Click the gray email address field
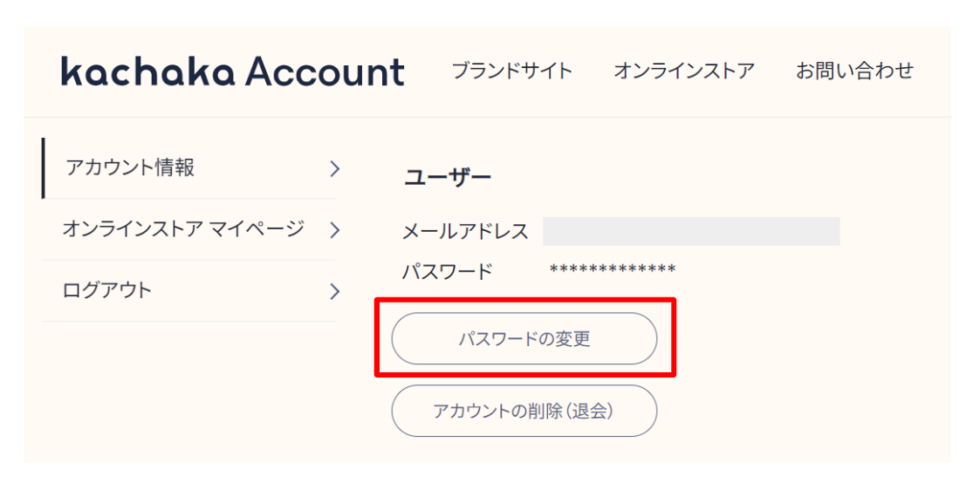Screen dimensions: 980x490 tap(690, 231)
